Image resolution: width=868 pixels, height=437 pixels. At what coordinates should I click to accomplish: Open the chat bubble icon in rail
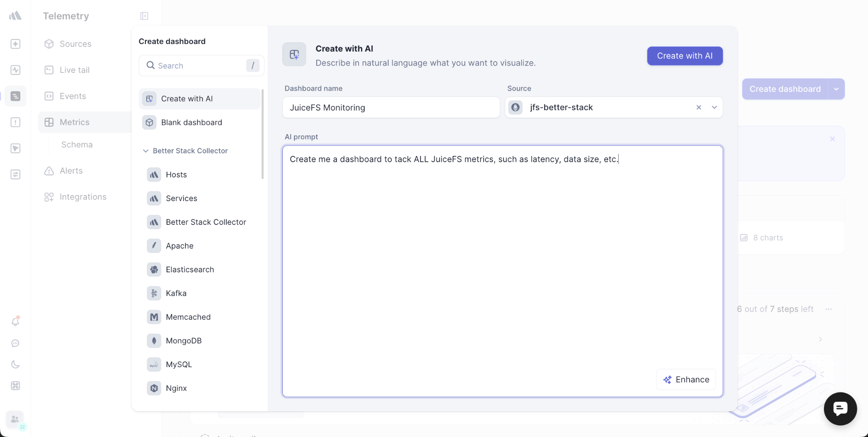[x=15, y=343]
